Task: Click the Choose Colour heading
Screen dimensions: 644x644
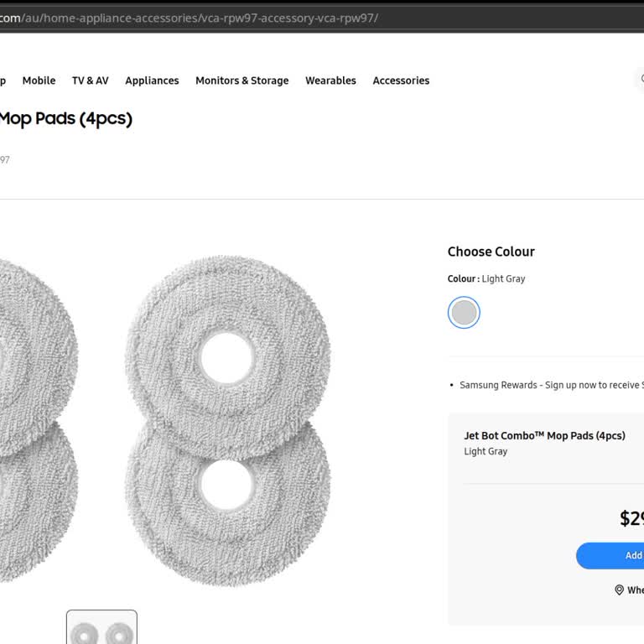Action: coord(491,252)
